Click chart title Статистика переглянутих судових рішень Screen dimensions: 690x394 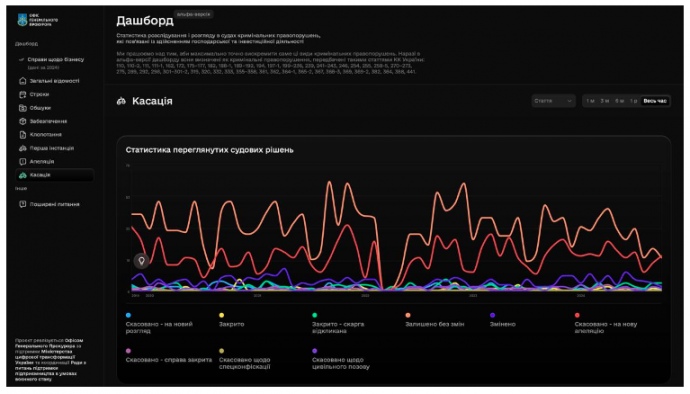coord(209,150)
